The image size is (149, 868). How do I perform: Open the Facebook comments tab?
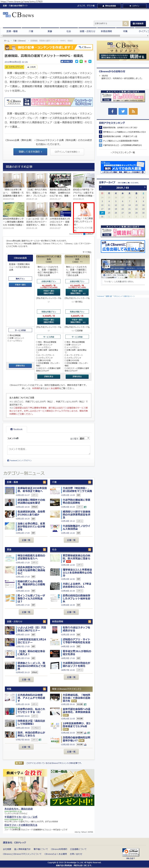(16, 429)
